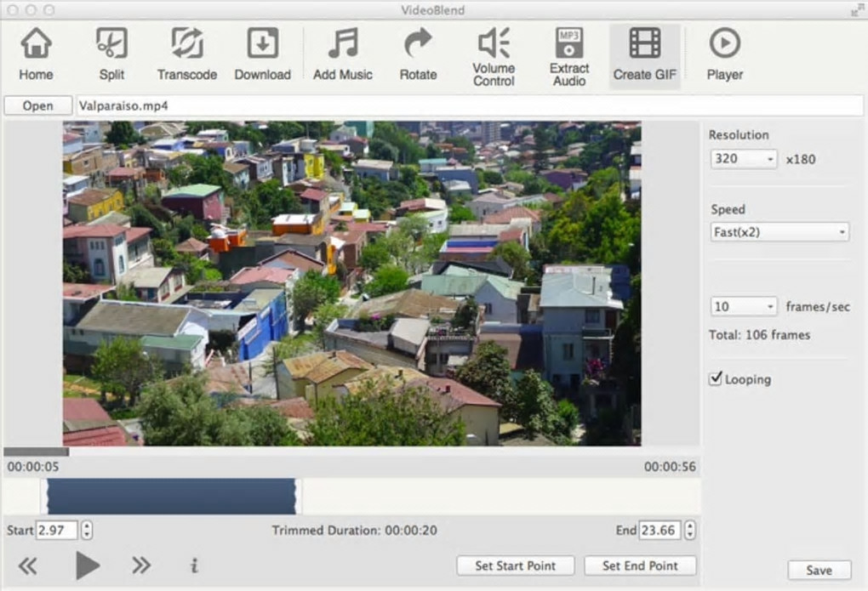Open the Speed Fast(x2) dropdown
The image size is (868, 591).
click(779, 232)
